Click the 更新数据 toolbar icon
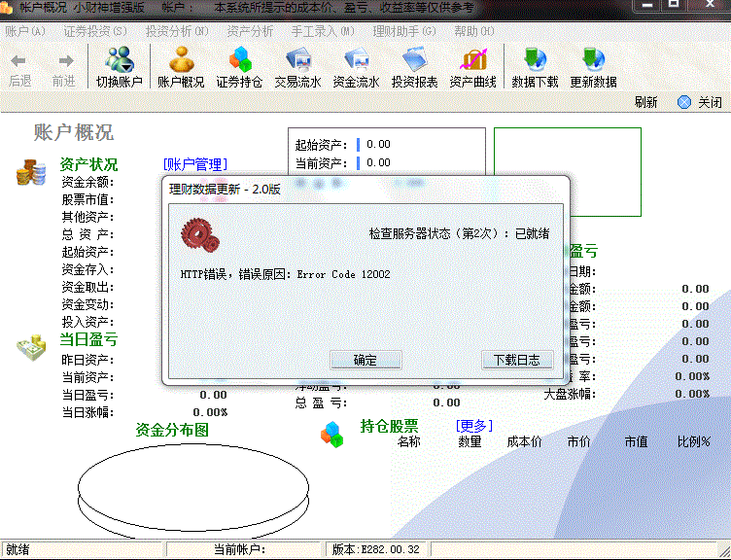The image size is (731, 560). pyautogui.click(x=593, y=67)
